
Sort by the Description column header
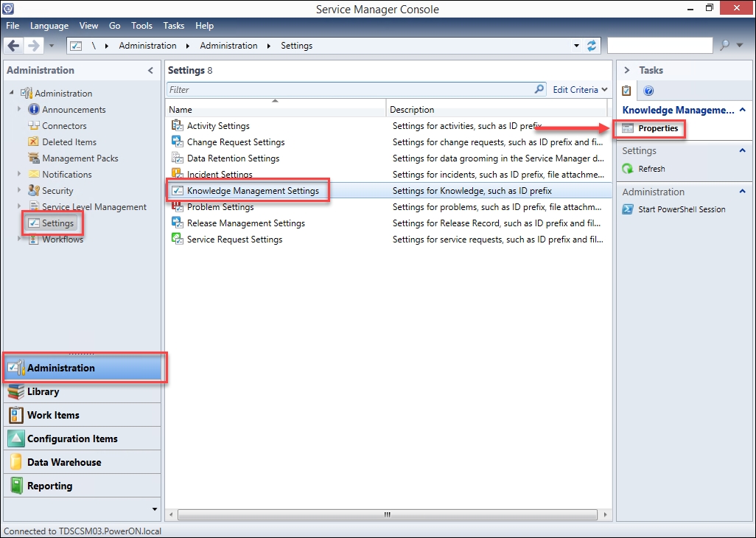[x=497, y=109]
